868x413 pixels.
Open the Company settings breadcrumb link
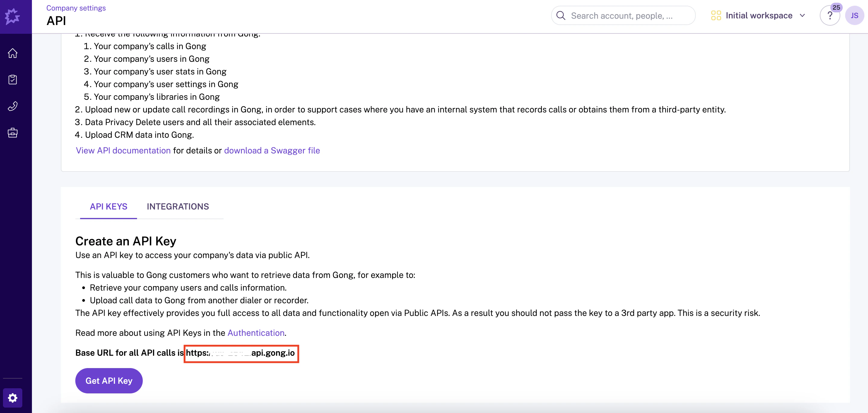76,8
